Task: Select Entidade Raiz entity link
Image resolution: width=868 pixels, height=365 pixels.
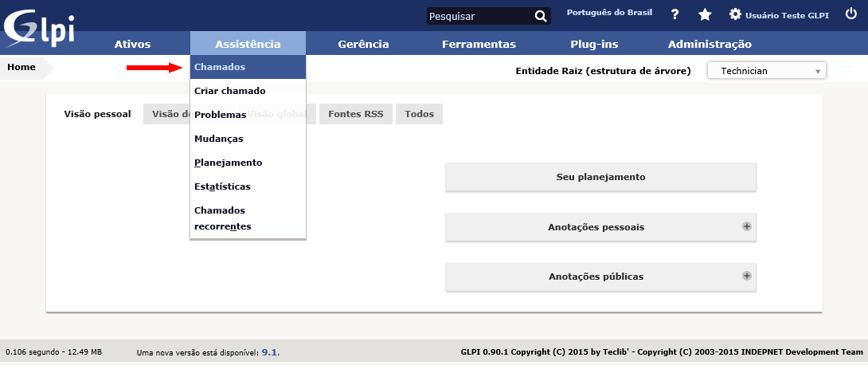Action: pyautogui.click(x=602, y=71)
